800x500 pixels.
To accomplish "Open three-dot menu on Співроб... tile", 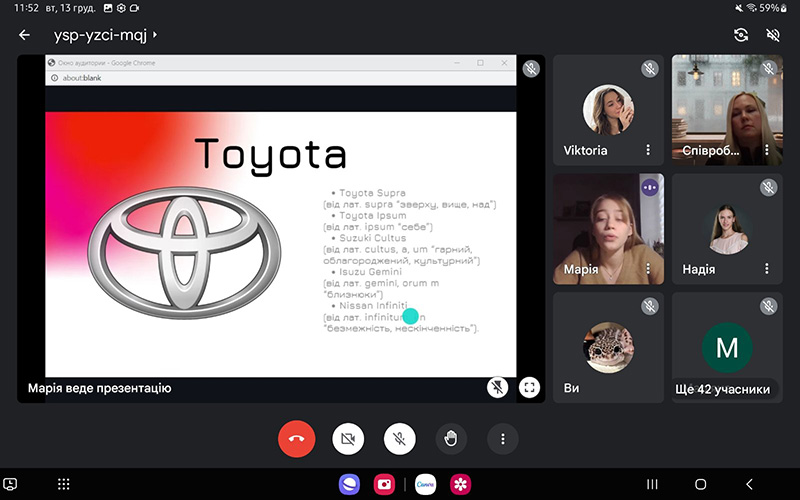I will [x=767, y=150].
